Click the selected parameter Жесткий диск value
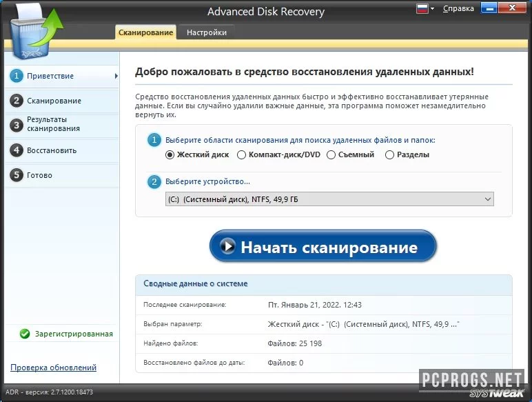 (x=363, y=324)
